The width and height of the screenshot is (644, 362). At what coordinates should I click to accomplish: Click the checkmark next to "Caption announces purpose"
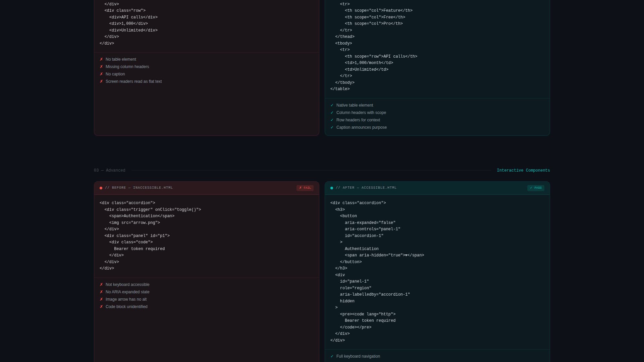332,127
